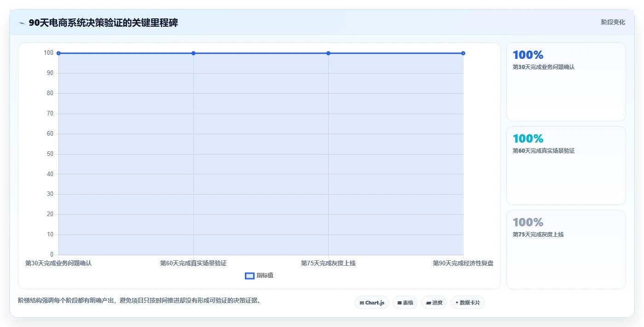Click the chart data point for 第90天完成经济性复盘

463,53
